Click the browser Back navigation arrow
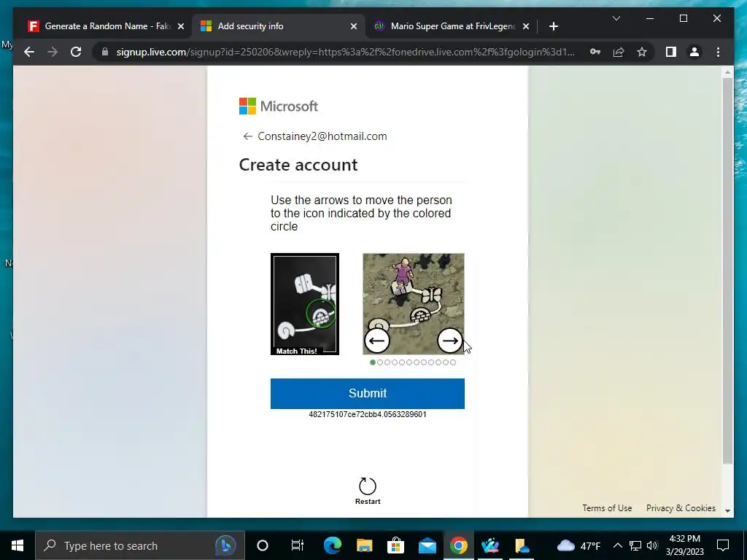 [x=29, y=52]
